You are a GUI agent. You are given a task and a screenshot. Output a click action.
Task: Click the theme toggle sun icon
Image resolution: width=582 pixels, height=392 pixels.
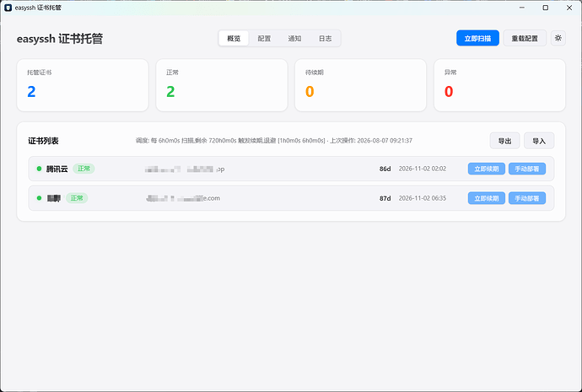[x=558, y=38]
